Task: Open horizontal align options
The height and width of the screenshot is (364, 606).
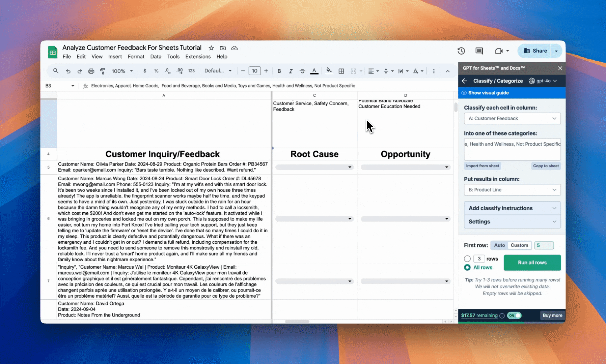Action: 373,71
